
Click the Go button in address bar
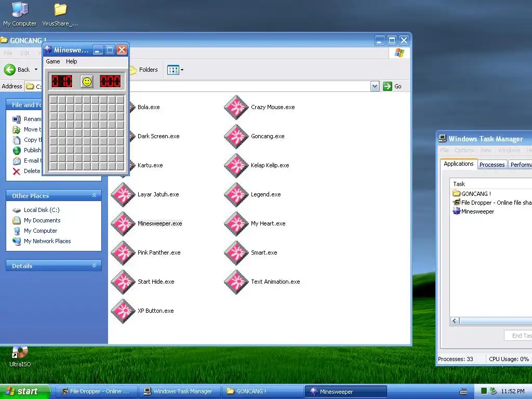[392, 86]
